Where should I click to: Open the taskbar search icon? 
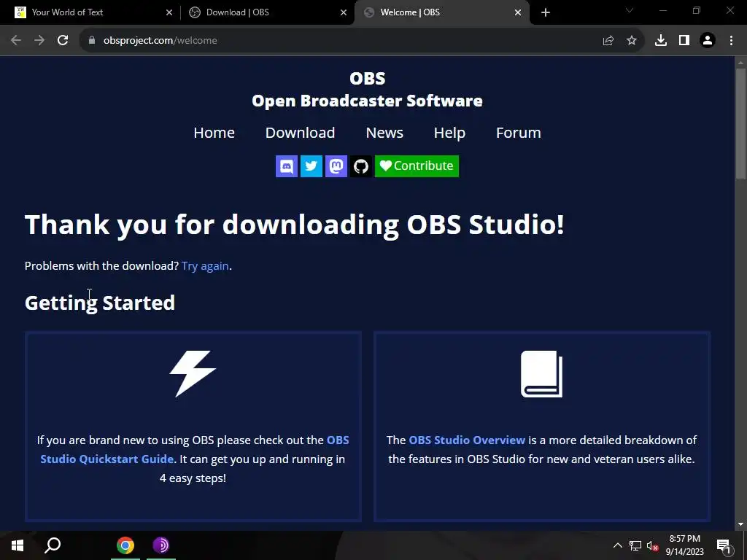[x=53, y=545]
